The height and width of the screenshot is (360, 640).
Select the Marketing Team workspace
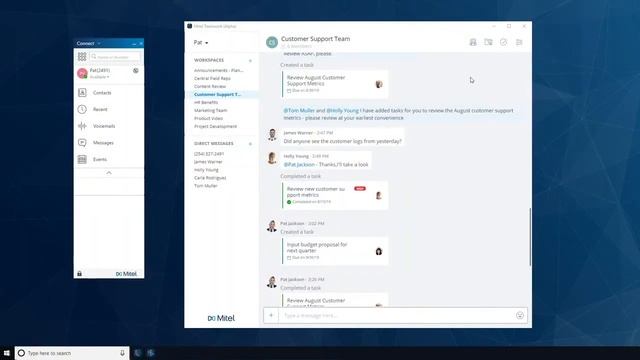click(x=210, y=110)
